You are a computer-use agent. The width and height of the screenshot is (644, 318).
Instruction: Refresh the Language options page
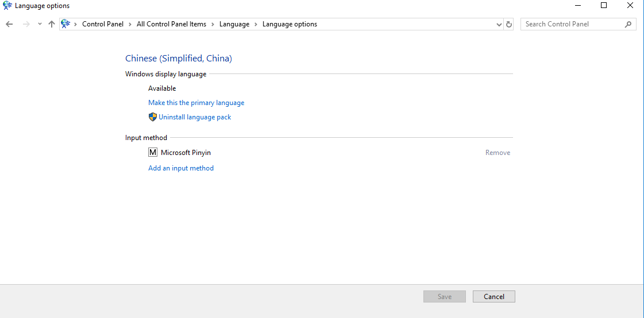tap(509, 24)
